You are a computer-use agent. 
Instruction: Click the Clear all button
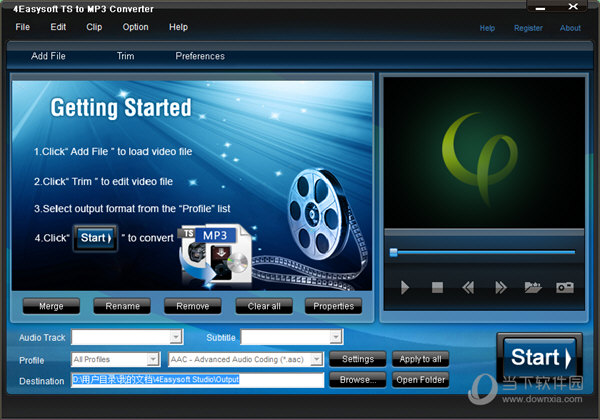click(264, 306)
